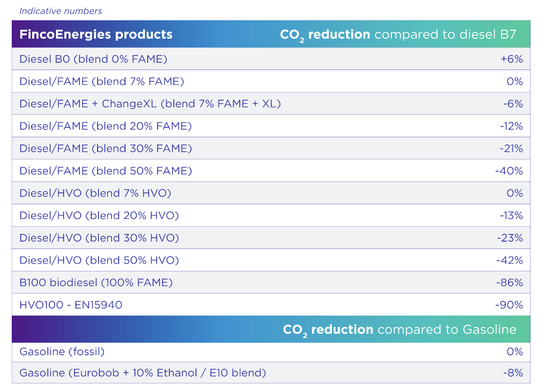Click the -90% value for HVO100
This screenshot has height=392, width=540.
(x=509, y=305)
